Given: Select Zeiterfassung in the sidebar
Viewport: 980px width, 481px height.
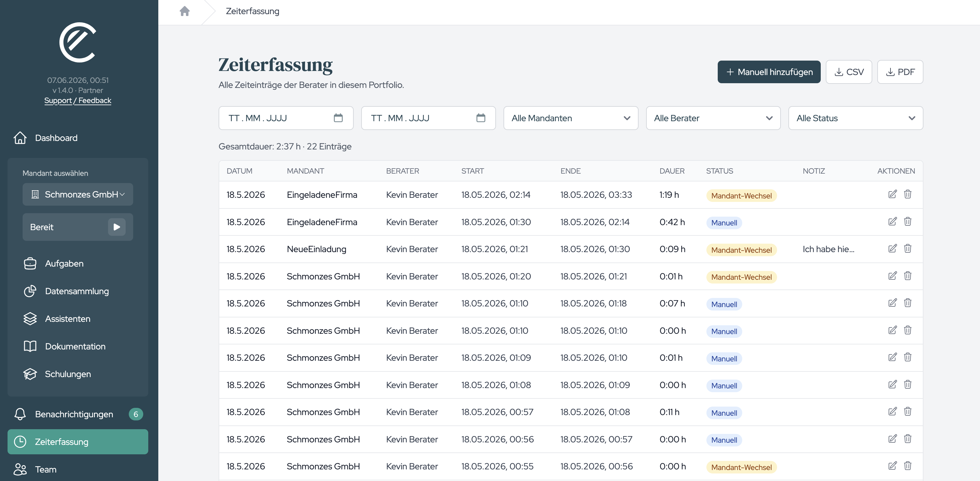Looking at the screenshot, I should pos(78,442).
